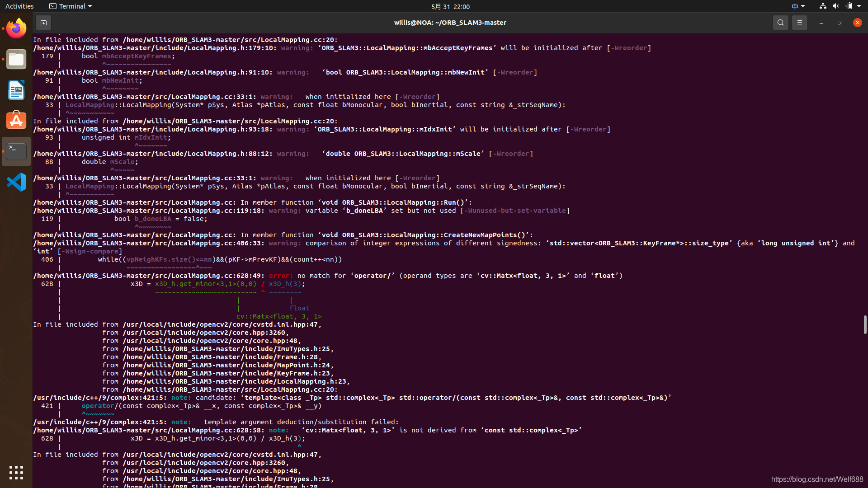This screenshot has width=868, height=488.
Task: Select the Chinese input method indicator
Action: [x=795, y=6]
